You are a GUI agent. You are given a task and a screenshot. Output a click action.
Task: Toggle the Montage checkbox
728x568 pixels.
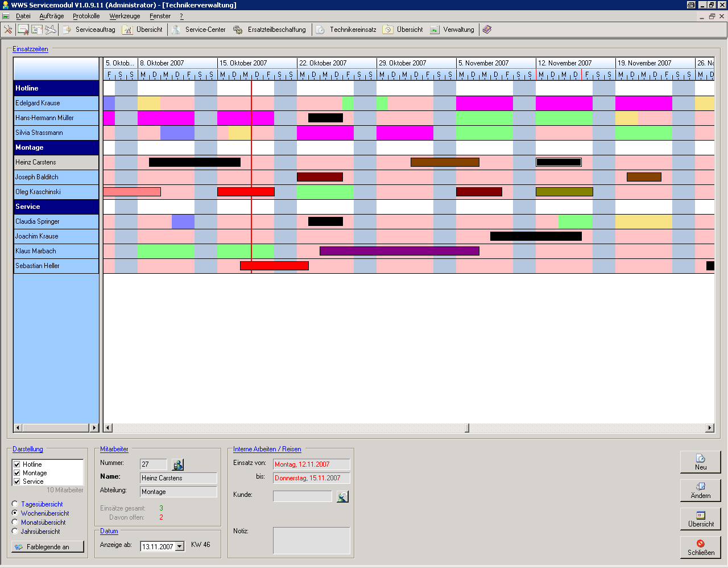(17, 473)
